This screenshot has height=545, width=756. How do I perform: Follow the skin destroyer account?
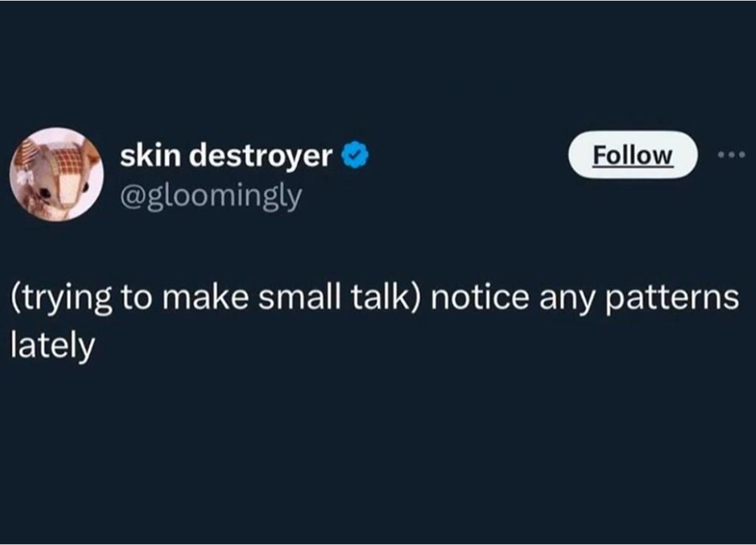pyautogui.click(x=633, y=155)
